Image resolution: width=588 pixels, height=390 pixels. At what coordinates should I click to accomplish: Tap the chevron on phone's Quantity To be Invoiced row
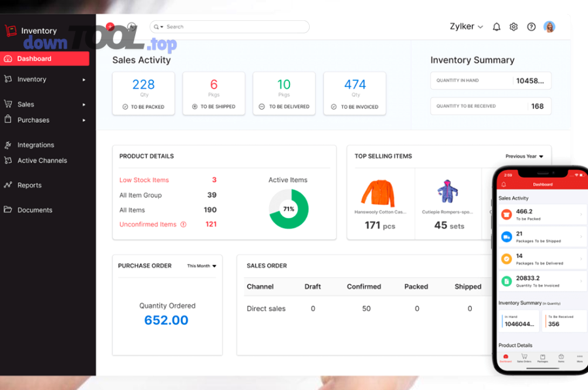581,281
